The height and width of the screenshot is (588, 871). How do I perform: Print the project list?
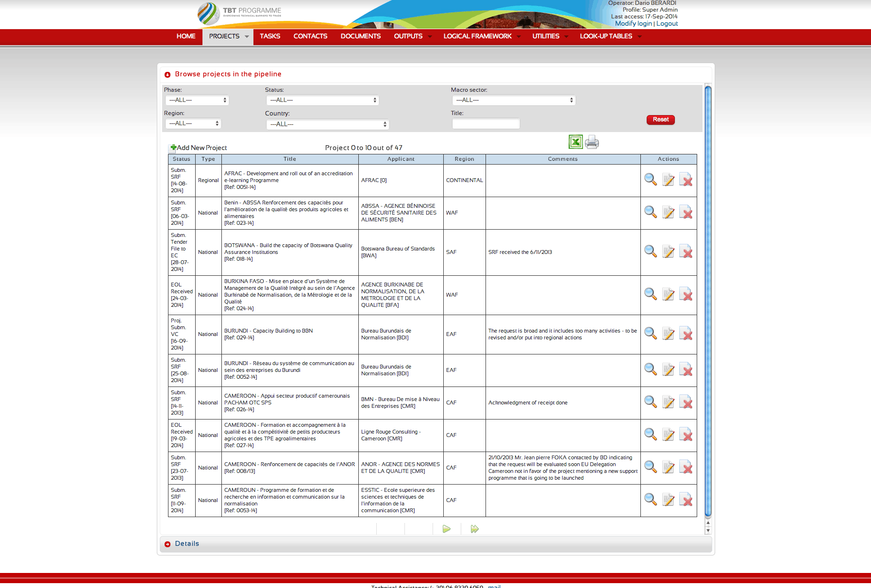(592, 142)
